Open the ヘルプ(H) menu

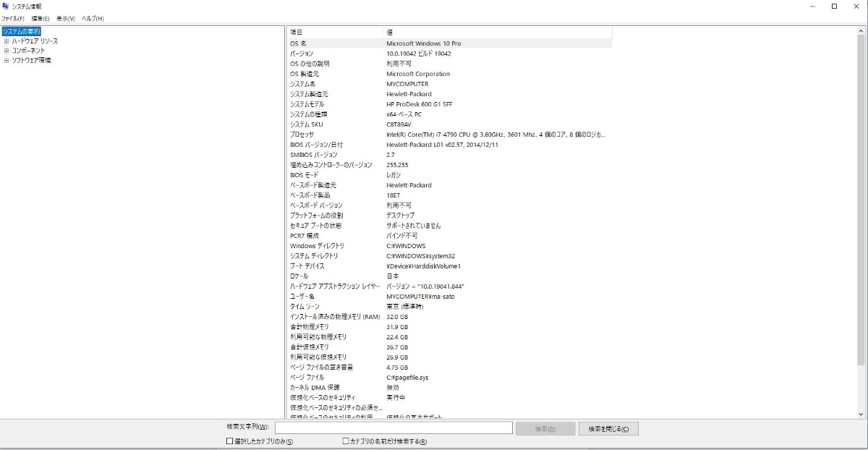coord(93,19)
